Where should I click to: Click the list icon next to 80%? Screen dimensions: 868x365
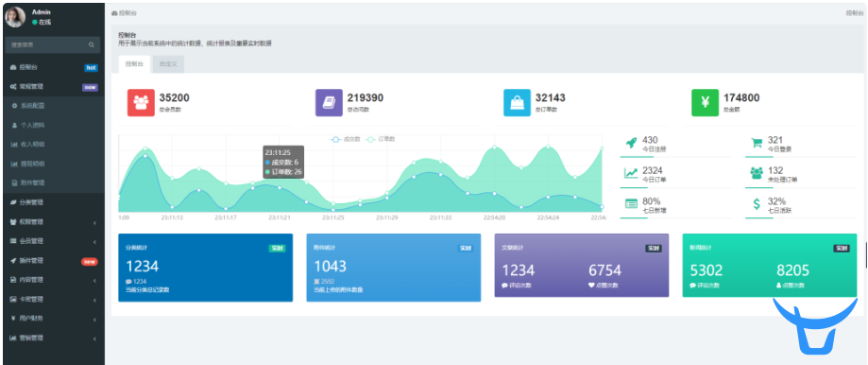pyautogui.click(x=631, y=203)
